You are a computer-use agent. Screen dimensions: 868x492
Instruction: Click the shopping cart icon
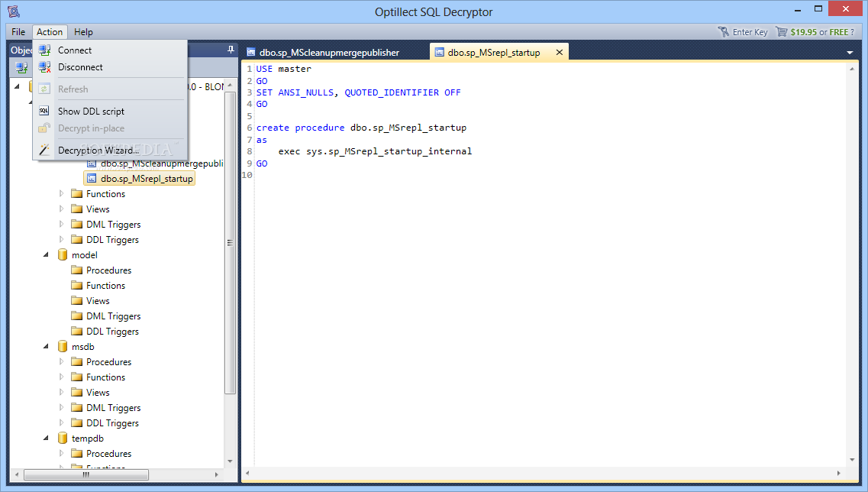tap(781, 31)
